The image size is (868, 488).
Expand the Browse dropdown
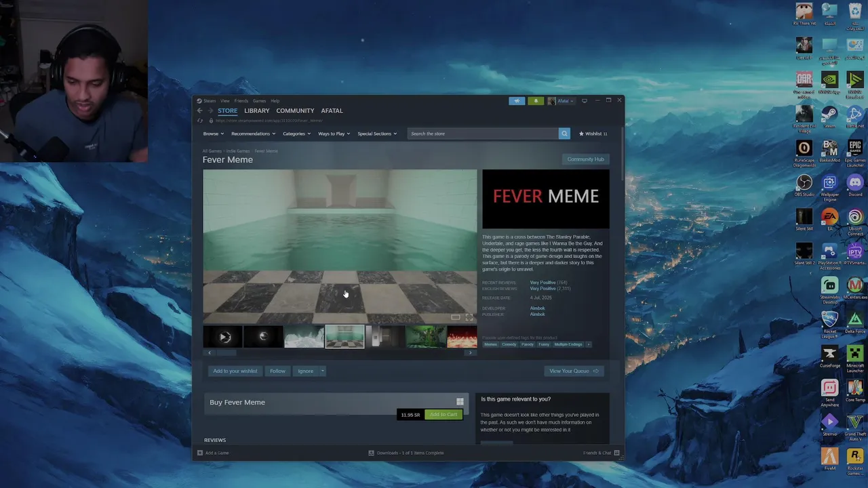point(213,134)
